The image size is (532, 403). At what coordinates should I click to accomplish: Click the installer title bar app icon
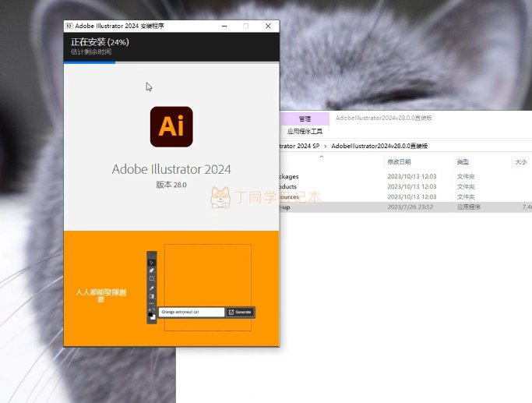[69, 27]
